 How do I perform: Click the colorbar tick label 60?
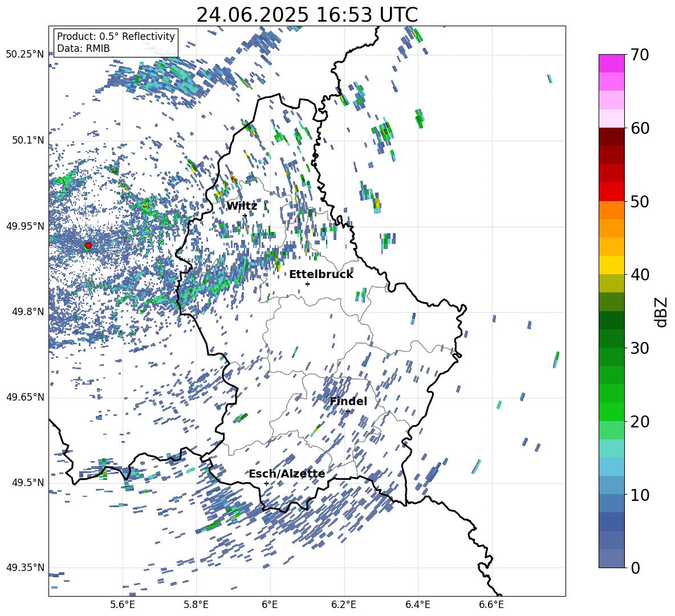click(640, 128)
